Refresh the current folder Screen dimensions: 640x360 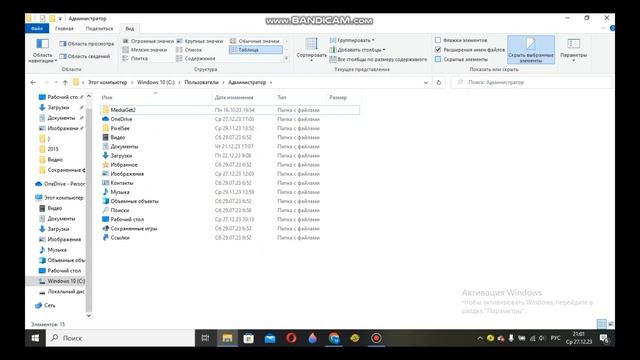click(x=439, y=82)
